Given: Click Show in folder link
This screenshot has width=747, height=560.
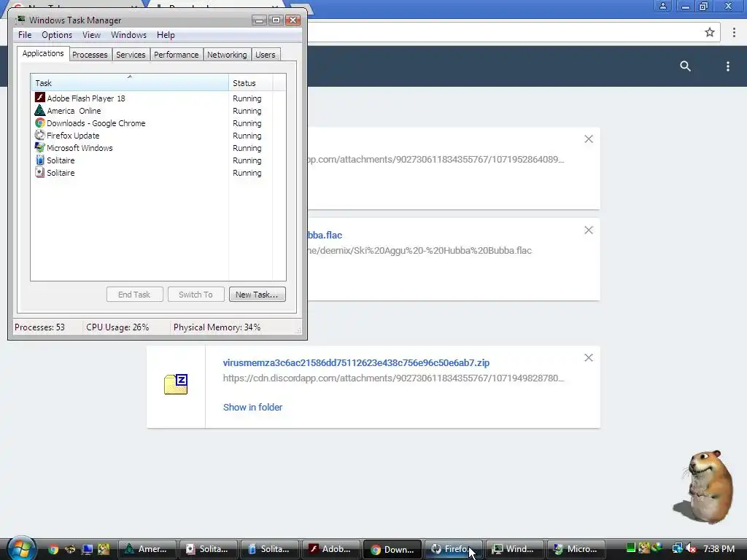Looking at the screenshot, I should (252, 407).
